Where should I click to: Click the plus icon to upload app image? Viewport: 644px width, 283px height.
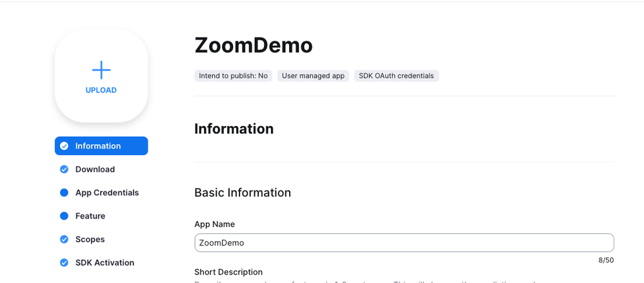101,70
